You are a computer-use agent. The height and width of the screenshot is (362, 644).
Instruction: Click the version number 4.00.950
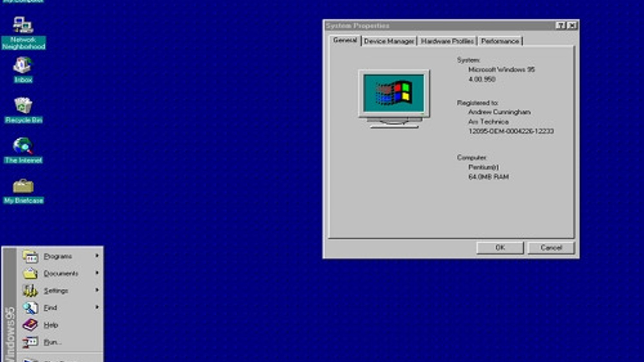(482, 79)
